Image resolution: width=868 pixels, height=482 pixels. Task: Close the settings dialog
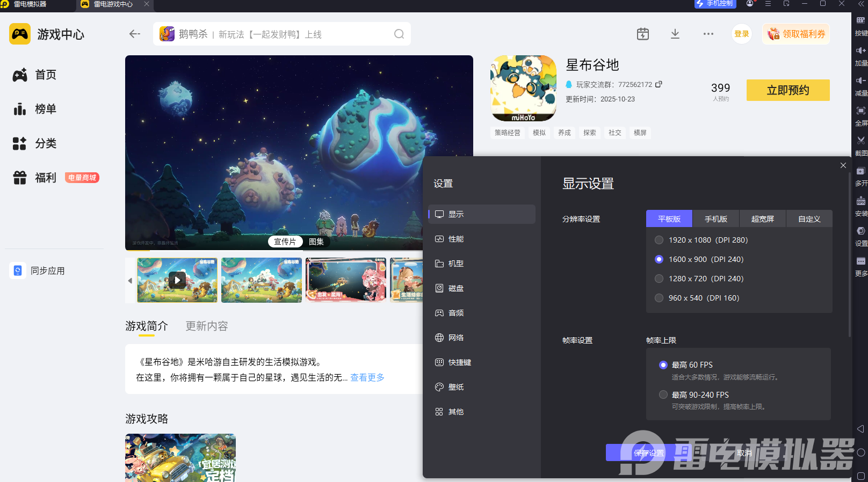click(843, 165)
